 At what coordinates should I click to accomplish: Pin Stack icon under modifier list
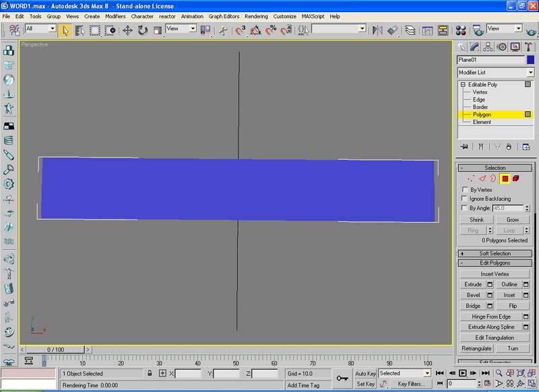[464, 147]
